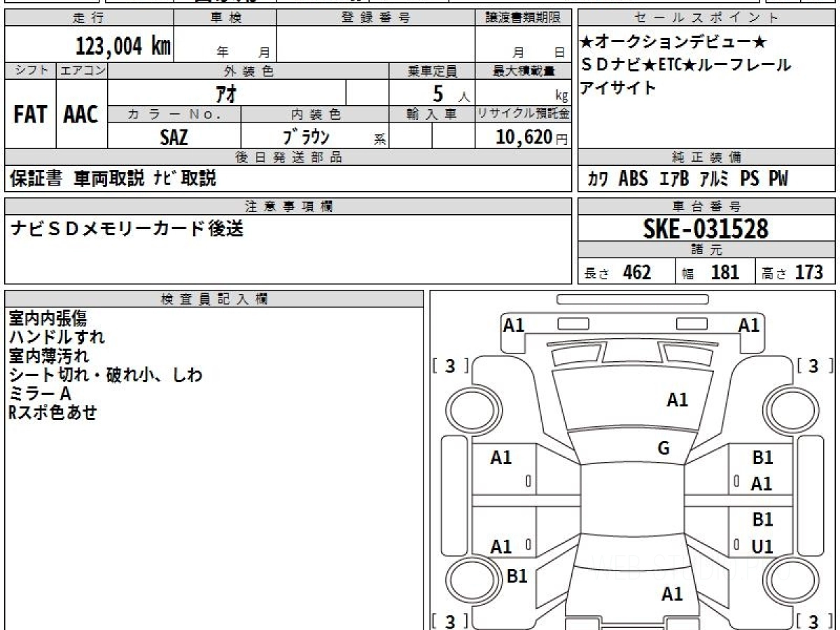Click PW in the equipment list
The height and width of the screenshot is (630, 840).
click(x=778, y=179)
